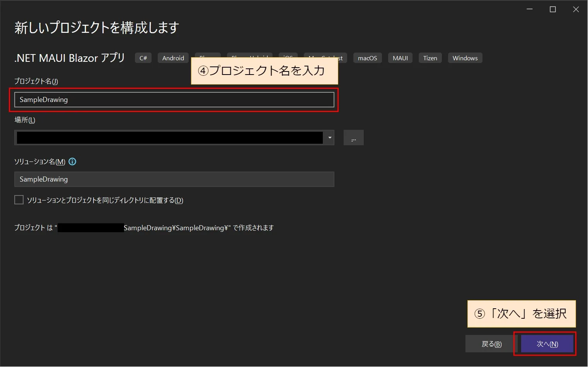
Task: Click the project name input field
Action: click(x=174, y=100)
